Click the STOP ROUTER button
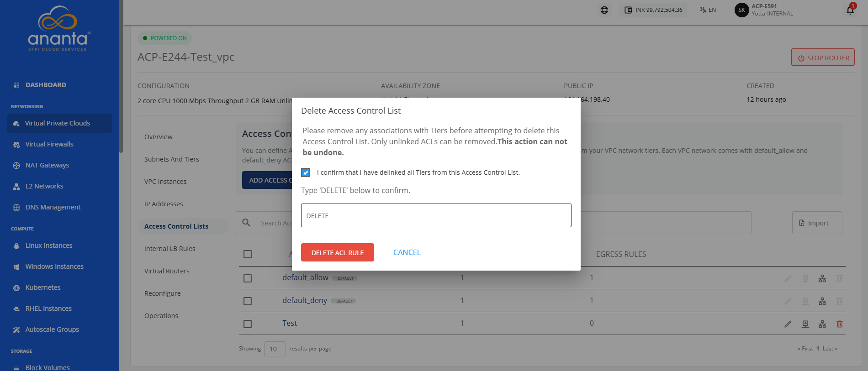Screen dimensions: 868x371 point(823,57)
